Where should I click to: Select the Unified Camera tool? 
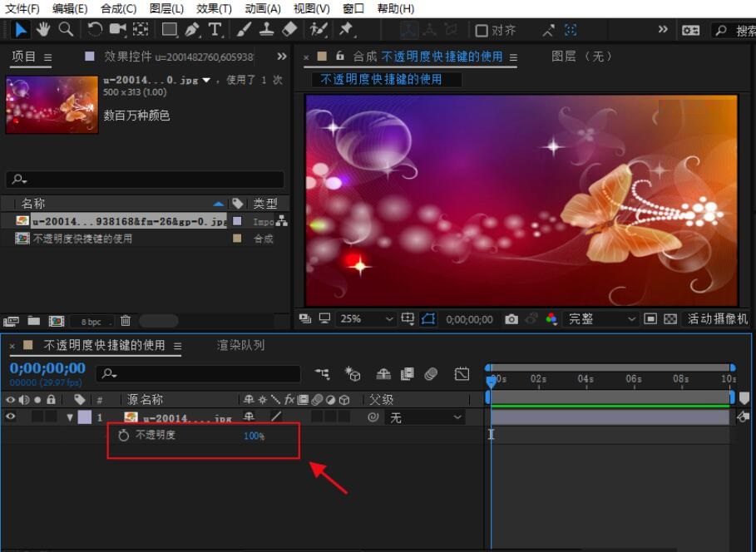pos(117,30)
